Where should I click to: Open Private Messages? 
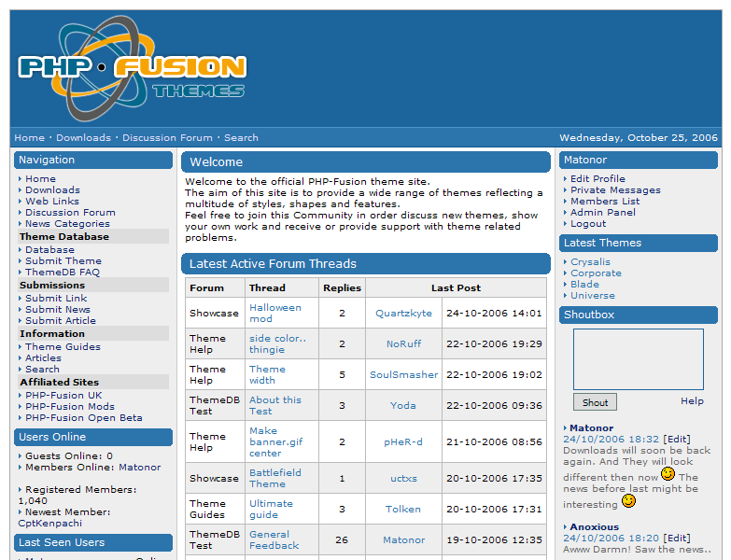point(615,190)
